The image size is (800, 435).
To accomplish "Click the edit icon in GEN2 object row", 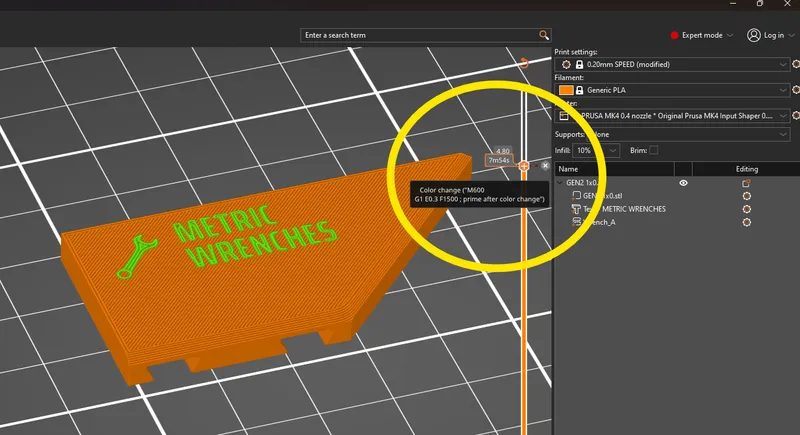I will click(x=746, y=183).
